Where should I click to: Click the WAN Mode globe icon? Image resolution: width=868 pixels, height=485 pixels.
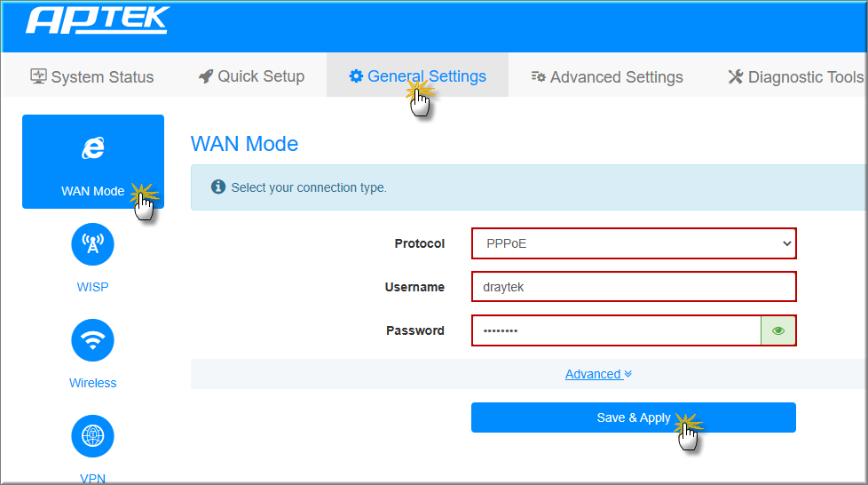pos(92,148)
